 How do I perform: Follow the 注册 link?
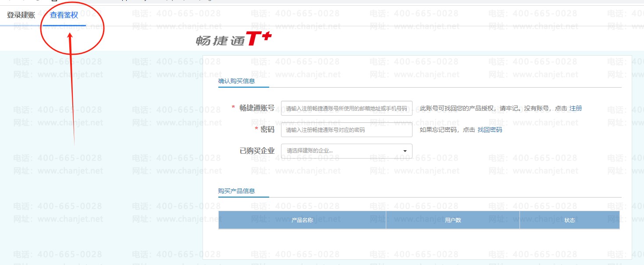coord(576,108)
